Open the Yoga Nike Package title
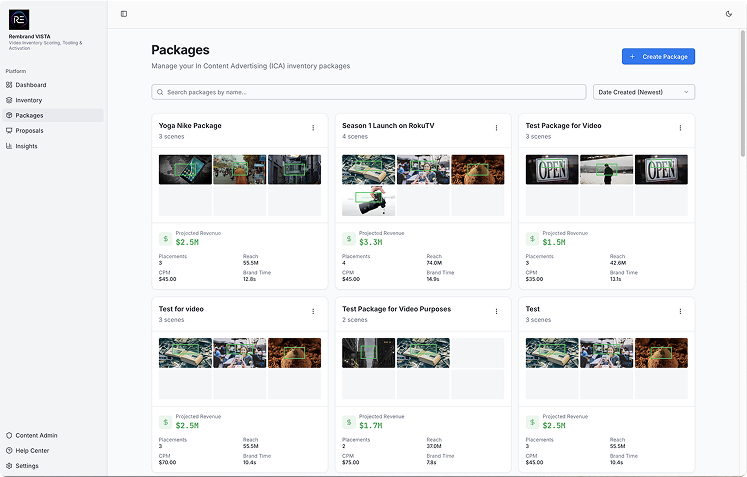747x477 pixels. 190,126
